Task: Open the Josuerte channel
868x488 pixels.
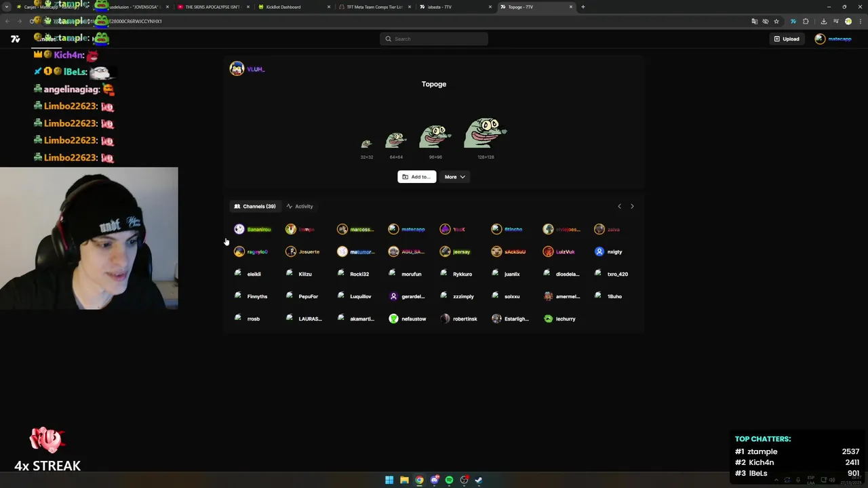Action: pos(302,251)
